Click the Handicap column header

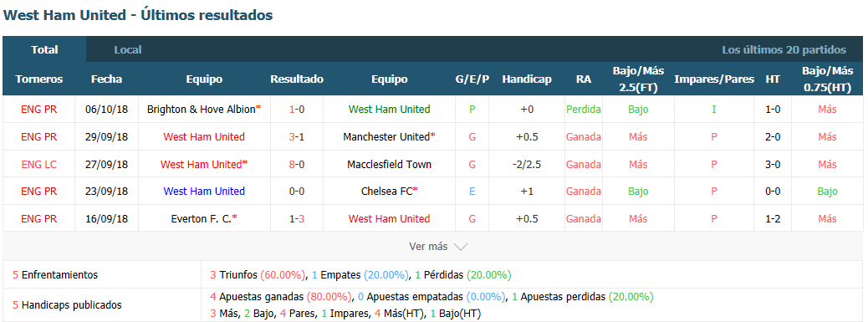click(x=527, y=79)
